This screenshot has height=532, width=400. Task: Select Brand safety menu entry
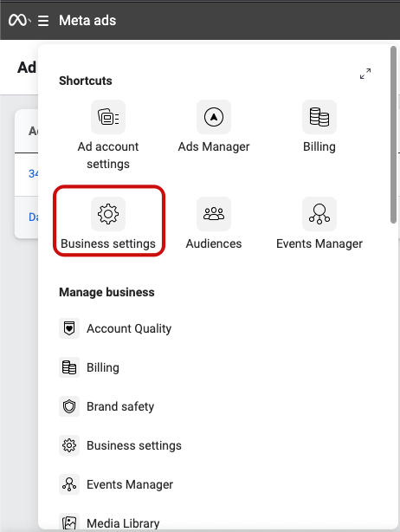(x=120, y=406)
